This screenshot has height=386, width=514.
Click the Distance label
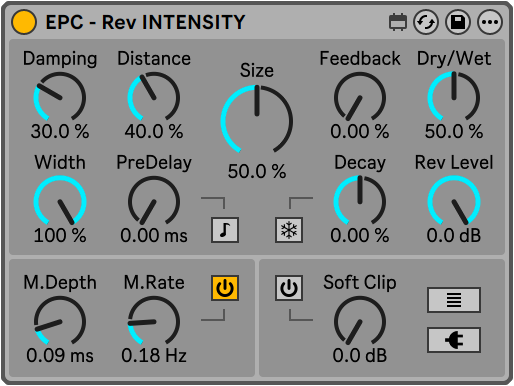154,59
